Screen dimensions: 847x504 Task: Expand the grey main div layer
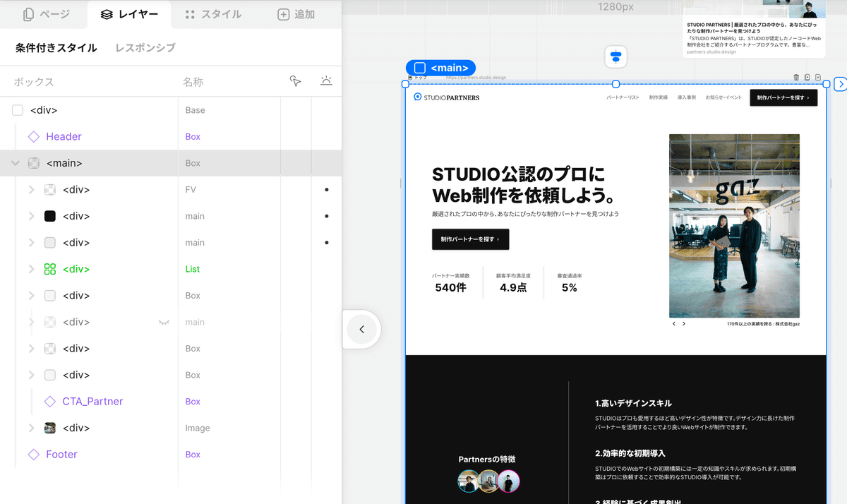pos(31,243)
